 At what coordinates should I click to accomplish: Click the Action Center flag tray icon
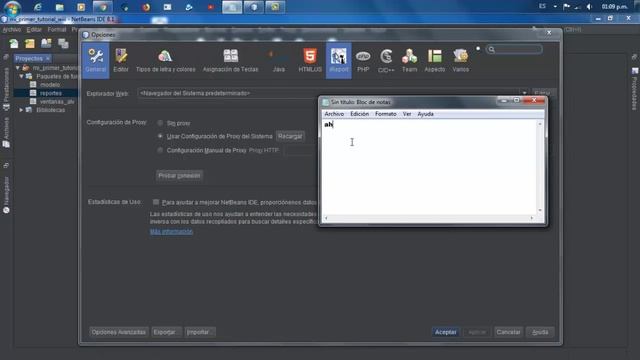point(567,7)
